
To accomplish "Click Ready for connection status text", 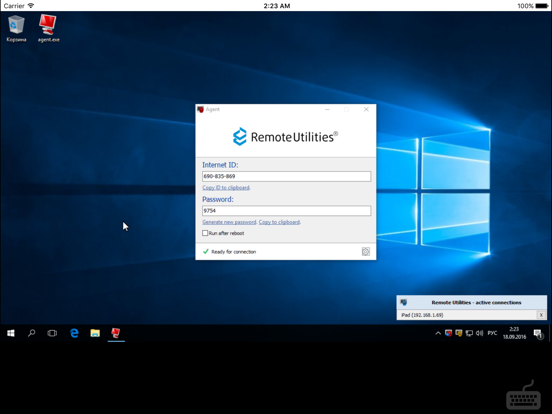I will click(x=233, y=252).
